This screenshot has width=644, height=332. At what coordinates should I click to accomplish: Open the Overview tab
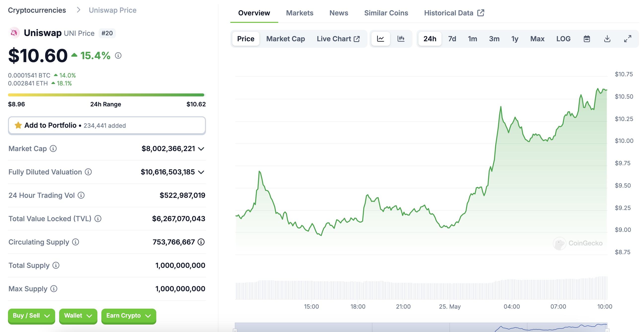(x=254, y=13)
